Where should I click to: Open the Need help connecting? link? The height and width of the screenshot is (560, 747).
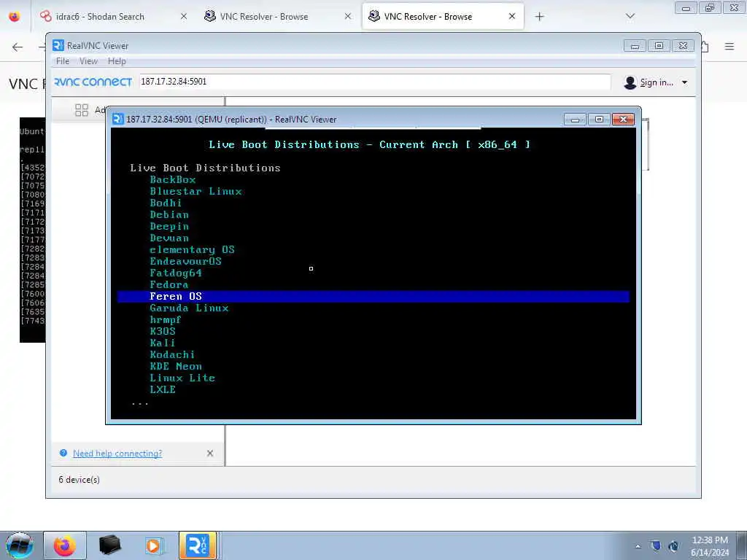[117, 454]
